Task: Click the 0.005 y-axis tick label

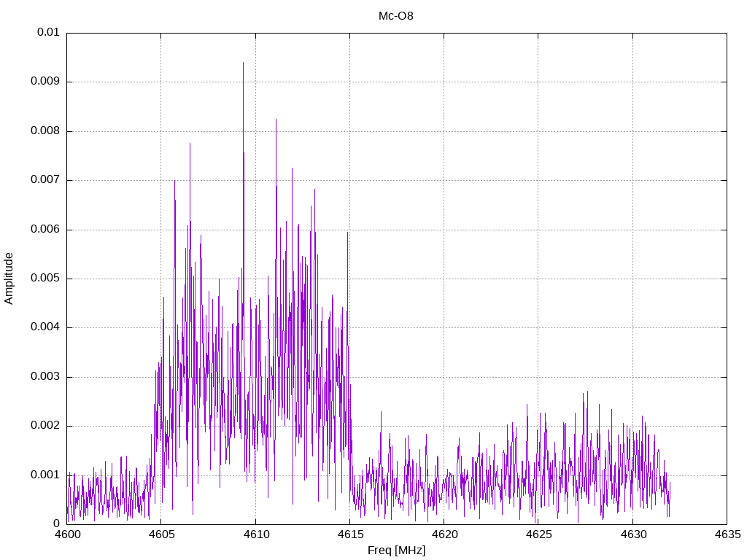Action: tap(45, 279)
